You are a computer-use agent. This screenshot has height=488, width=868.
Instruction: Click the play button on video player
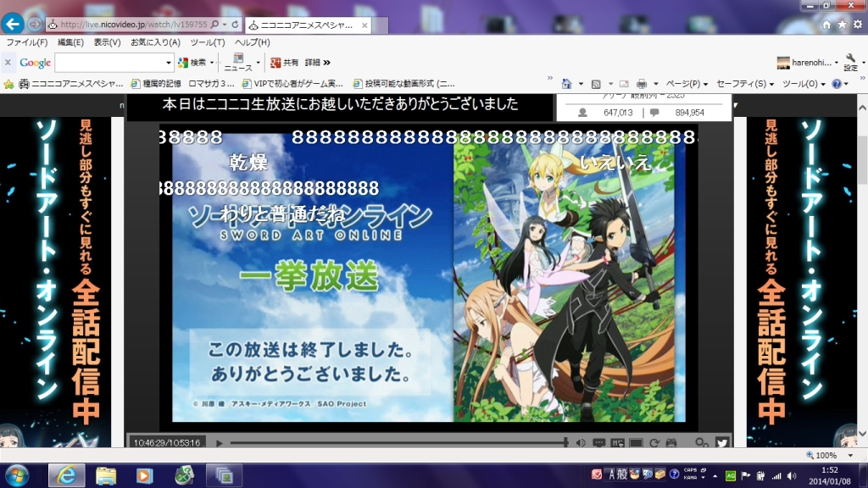pyautogui.click(x=220, y=442)
